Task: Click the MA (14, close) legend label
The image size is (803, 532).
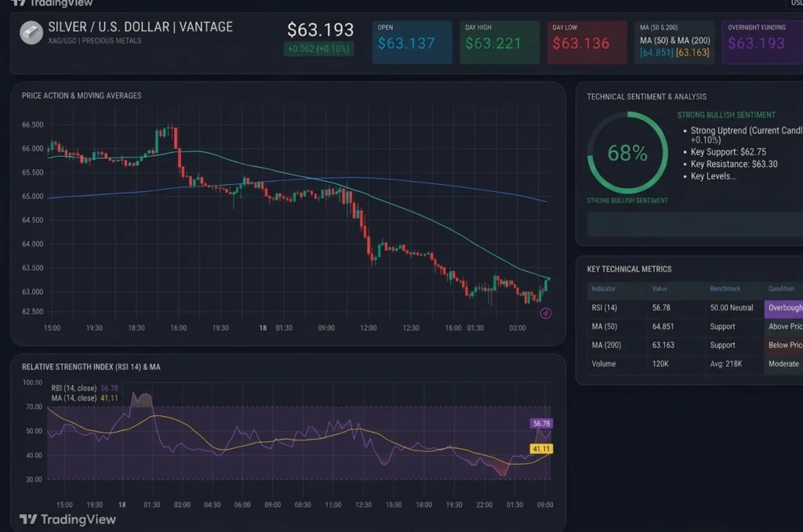Action: 74,398
